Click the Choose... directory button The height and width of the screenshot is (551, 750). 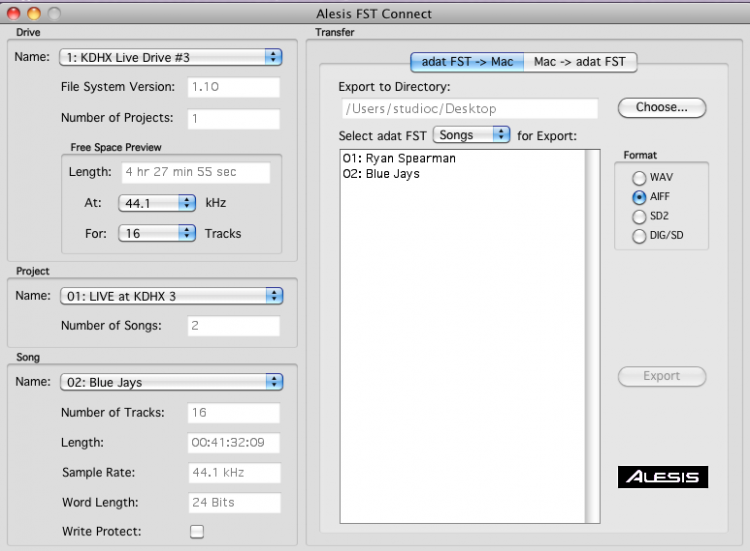[661, 107]
